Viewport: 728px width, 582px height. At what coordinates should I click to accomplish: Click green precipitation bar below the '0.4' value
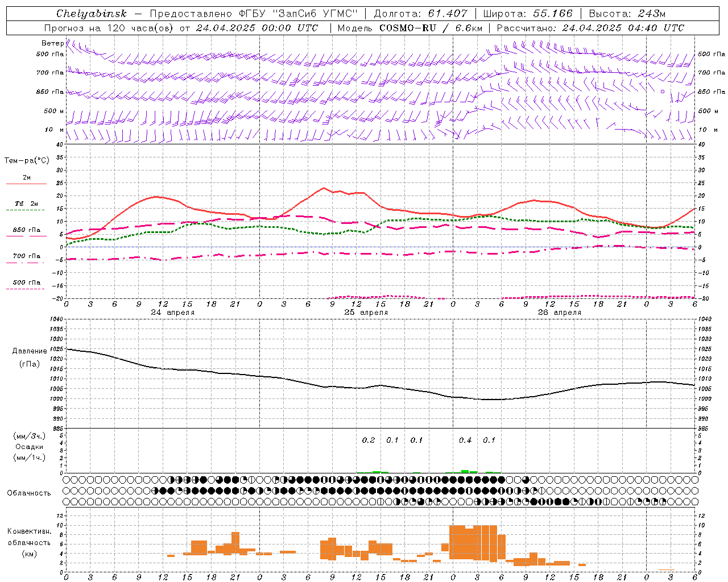pyautogui.click(x=465, y=471)
